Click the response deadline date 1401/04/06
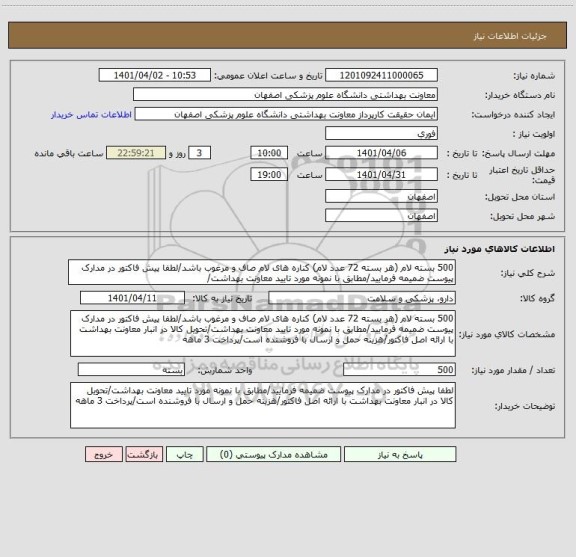This screenshot has width=576, height=557. coord(381,153)
